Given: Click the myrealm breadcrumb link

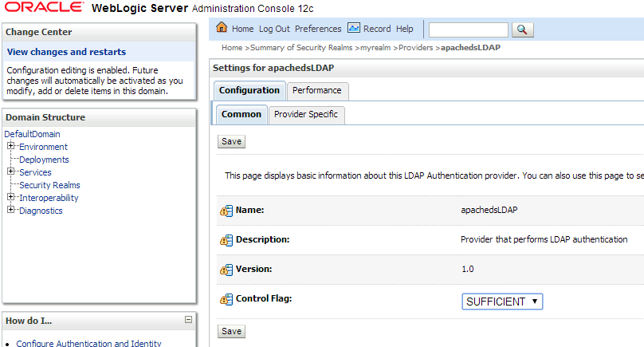Looking at the screenshot, I should (375, 48).
